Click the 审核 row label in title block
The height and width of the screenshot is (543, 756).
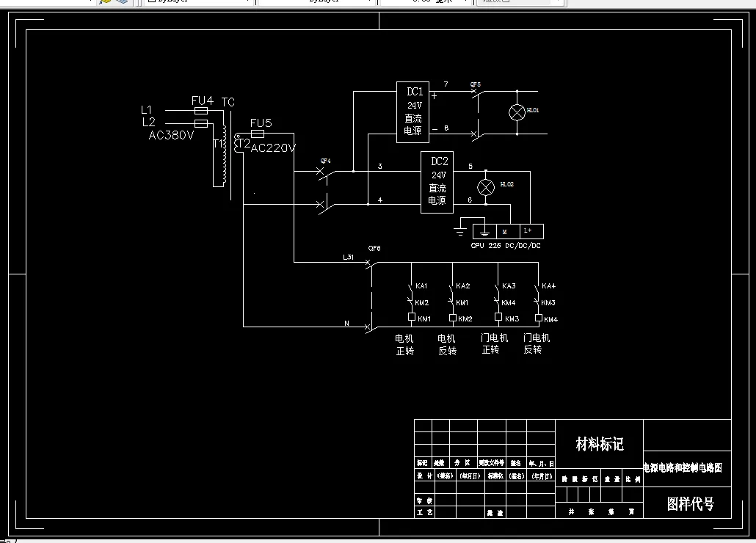click(424, 501)
